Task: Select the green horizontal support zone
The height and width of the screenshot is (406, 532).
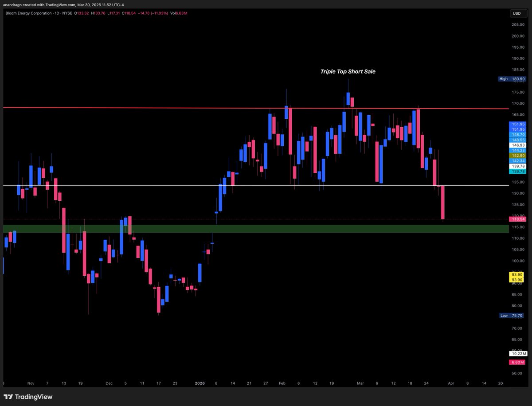Action: click(x=256, y=229)
